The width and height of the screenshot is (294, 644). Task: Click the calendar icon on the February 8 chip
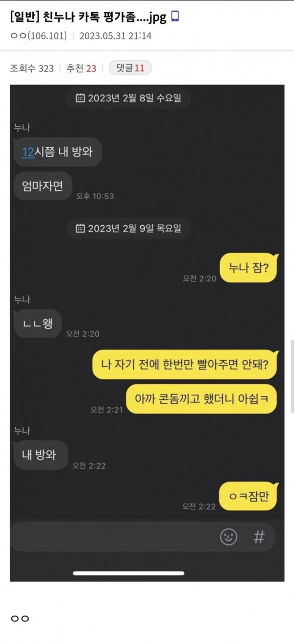pos(80,98)
